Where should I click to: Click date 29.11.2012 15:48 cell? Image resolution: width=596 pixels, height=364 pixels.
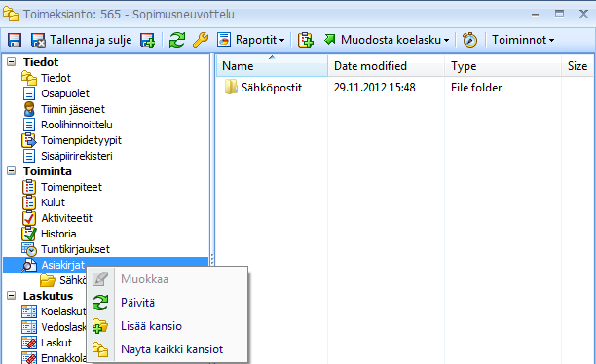[x=374, y=88]
